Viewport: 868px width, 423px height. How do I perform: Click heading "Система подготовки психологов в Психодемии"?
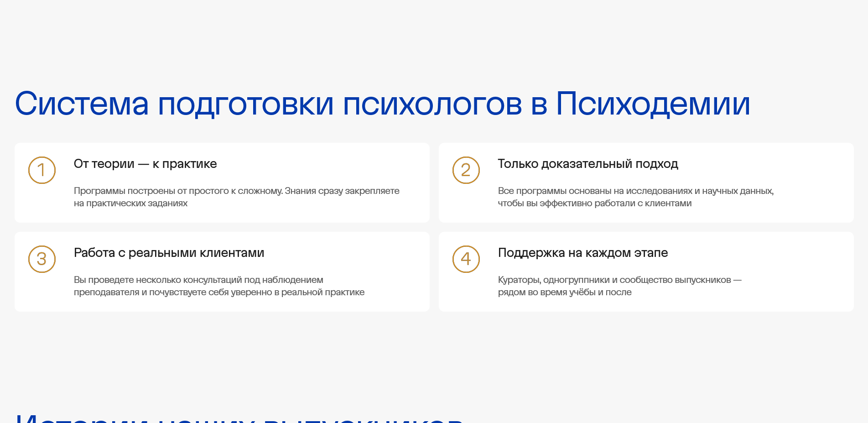pos(383,104)
